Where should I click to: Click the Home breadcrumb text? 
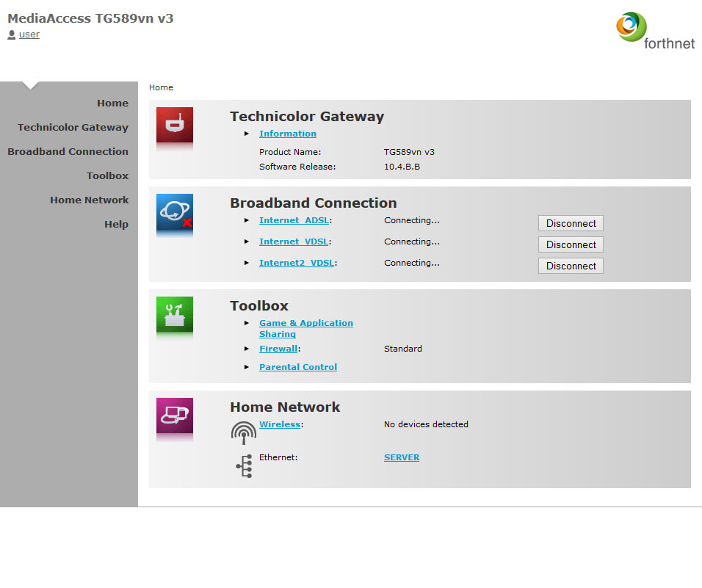tap(161, 87)
